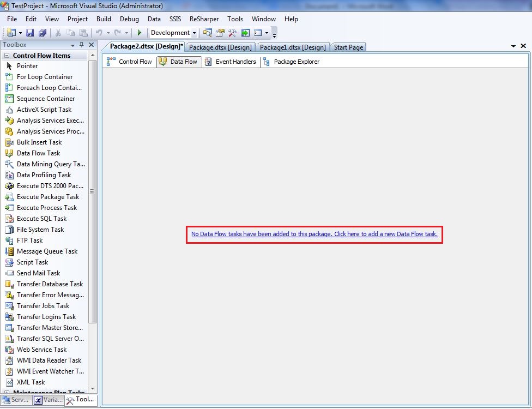Screen dimensions: 532x409
Task: Select the Script Task toolbox item
Action: click(32, 262)
